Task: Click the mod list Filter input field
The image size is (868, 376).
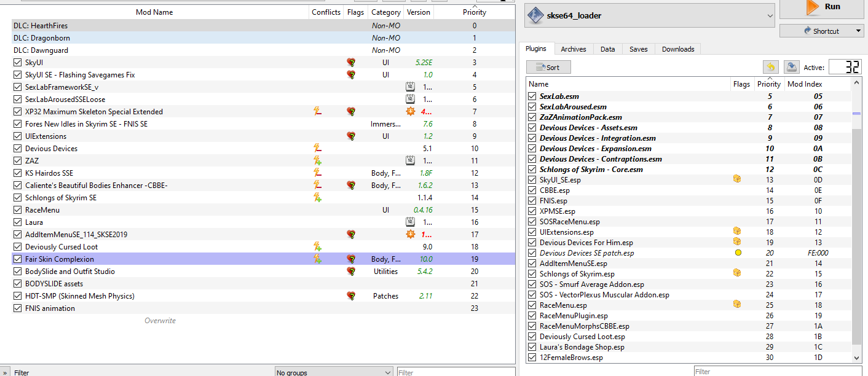Action: coord(456,372)
